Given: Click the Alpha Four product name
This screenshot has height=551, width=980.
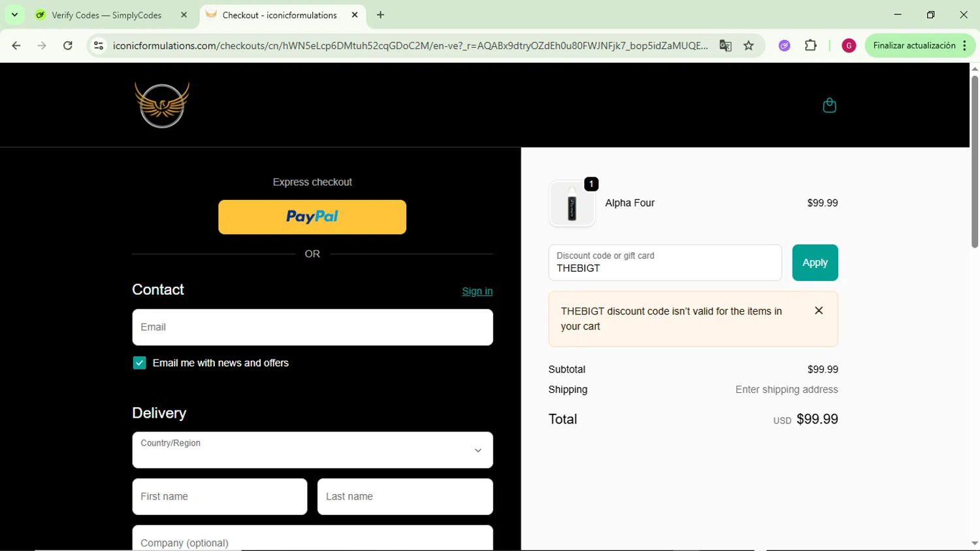Looking at the screenshot, I should pos(630,203).
